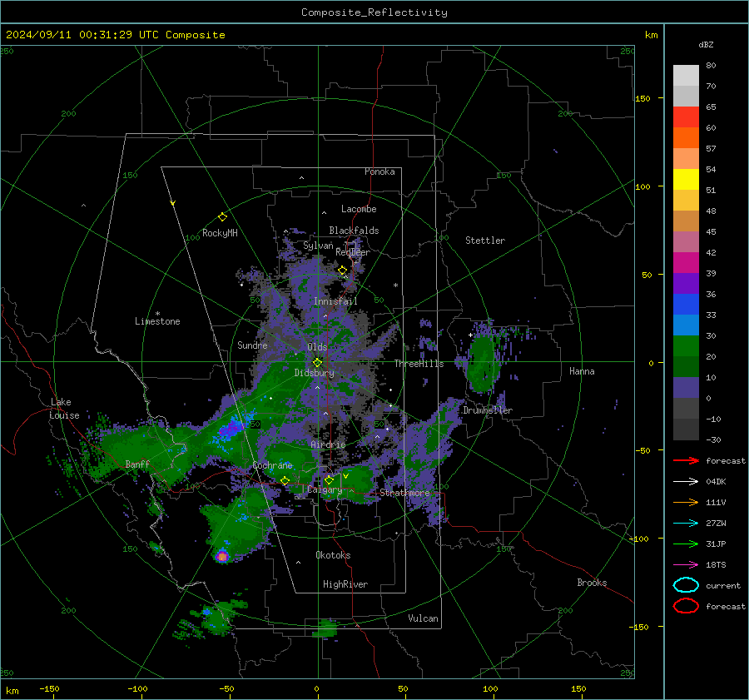
Task: Click the cyan current ellipse in legend
Action: [686, 585]
